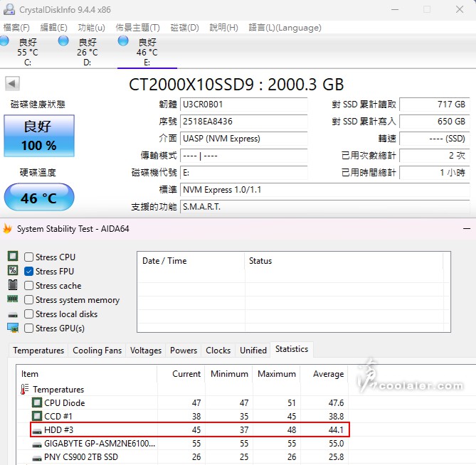
Task: Select drive E: blue status indicator
Action: [x=123, y=41]
